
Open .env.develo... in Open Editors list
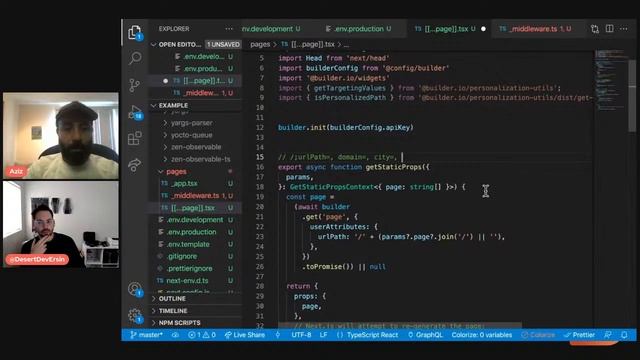[x=203, y=56]
